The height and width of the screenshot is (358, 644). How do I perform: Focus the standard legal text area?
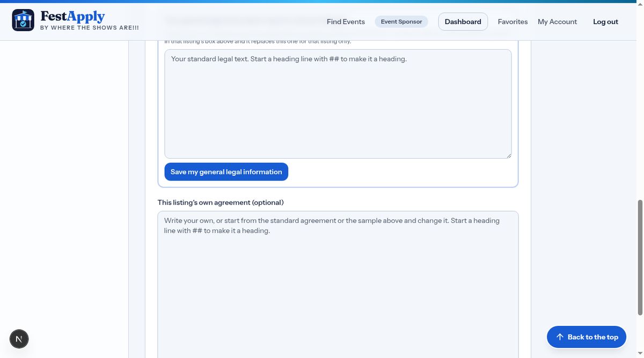338,104
